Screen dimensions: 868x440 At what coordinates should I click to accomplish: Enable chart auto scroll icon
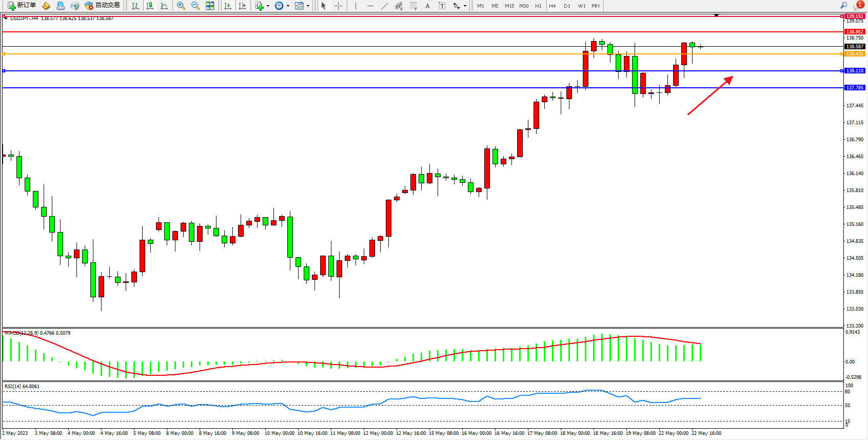pyautogui.click(x=228, y=6)
